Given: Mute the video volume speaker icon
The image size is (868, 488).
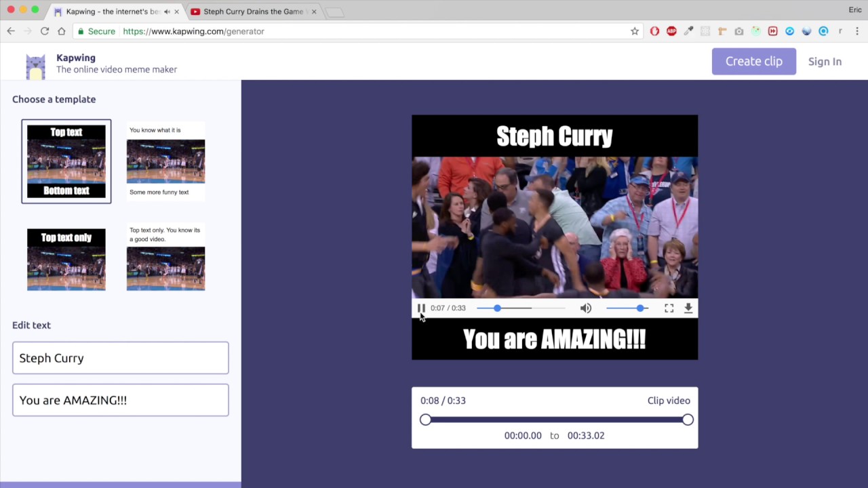Looking at the screenshot, I should coord(586,308).
